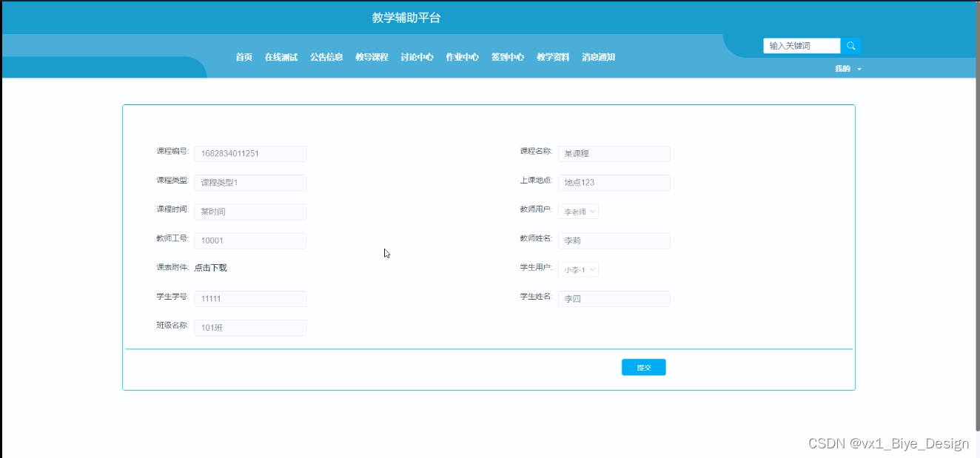Click the 学生学号 field showing 11111
This screenshot has height=458, width=980.
[250, 299]
